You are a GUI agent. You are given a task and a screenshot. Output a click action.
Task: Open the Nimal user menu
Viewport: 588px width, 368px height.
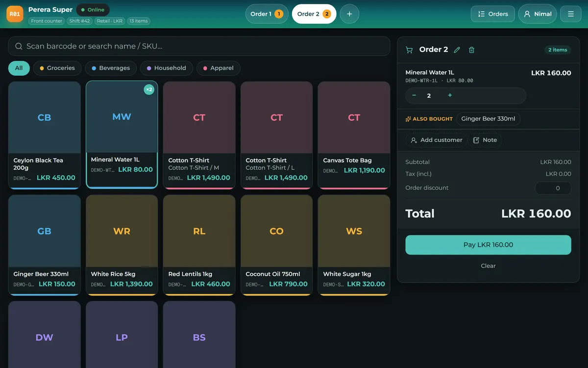(x=538, y=14)
